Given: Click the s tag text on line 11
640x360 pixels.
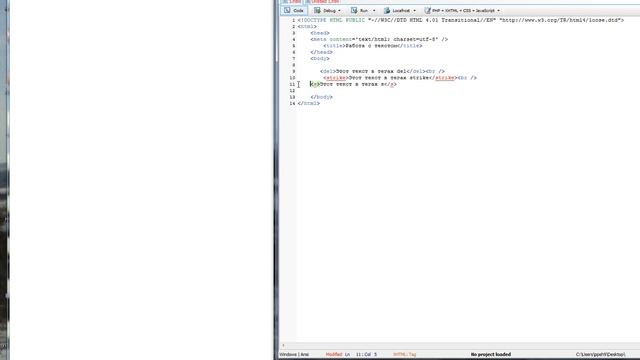Looking at the screenshot, I should click(x=353, y=84).
